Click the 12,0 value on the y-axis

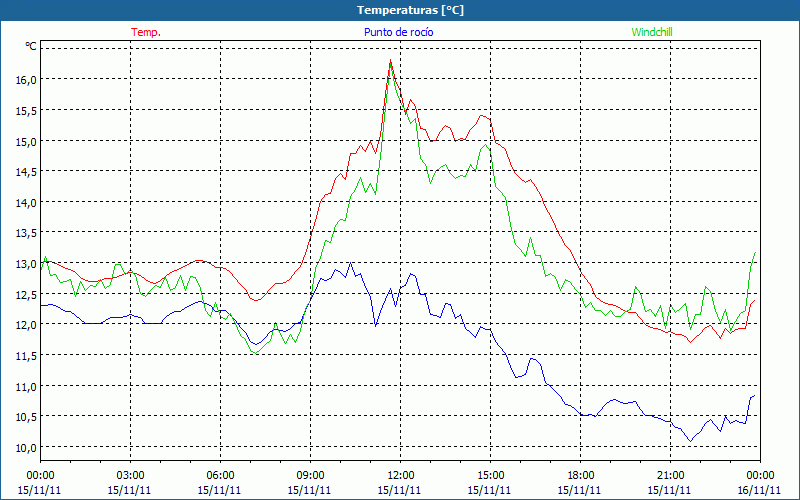[x=26, y=325]
